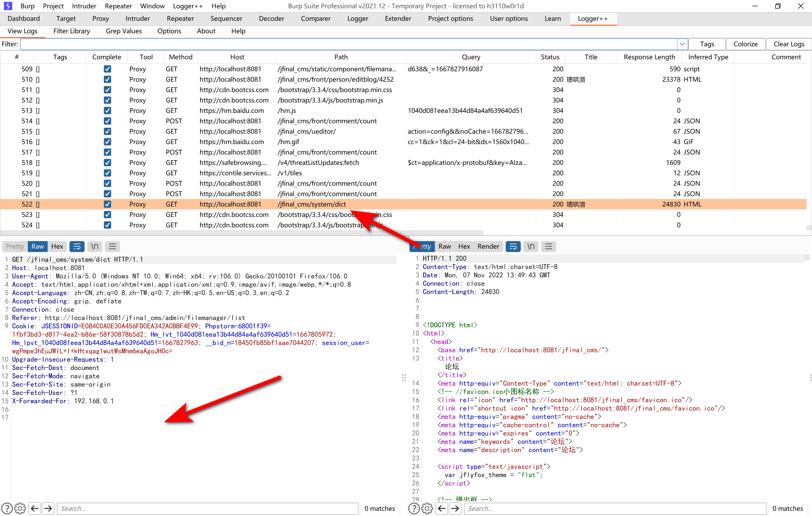
Task: Switch to the Repeater tab
Action: (180, 18)
